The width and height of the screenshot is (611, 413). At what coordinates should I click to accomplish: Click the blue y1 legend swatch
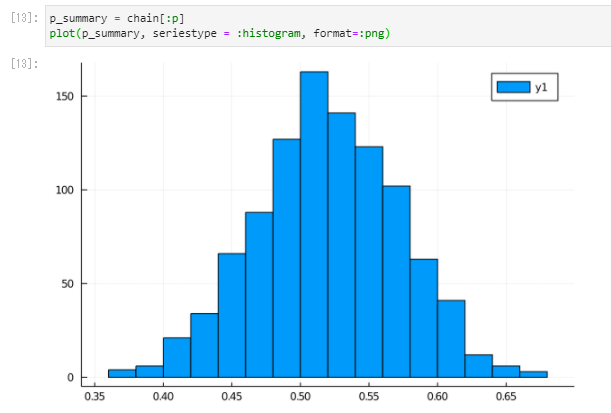point(513,87)
